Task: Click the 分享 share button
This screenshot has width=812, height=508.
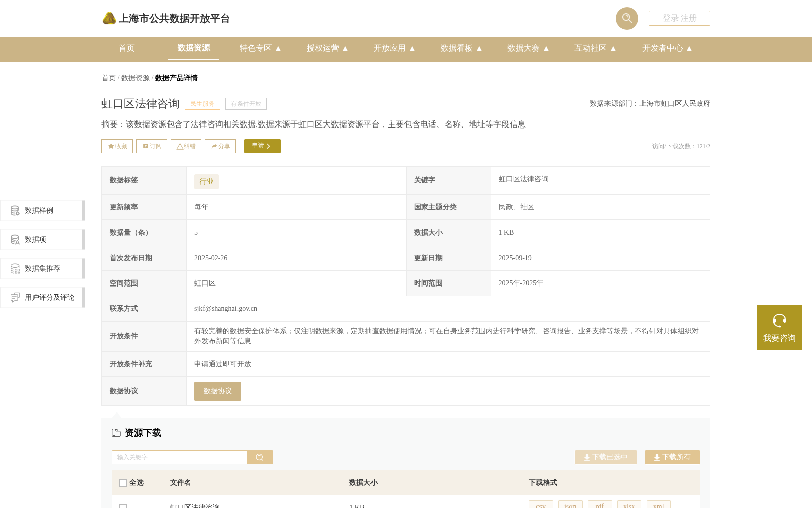Action: pos(220,146)
